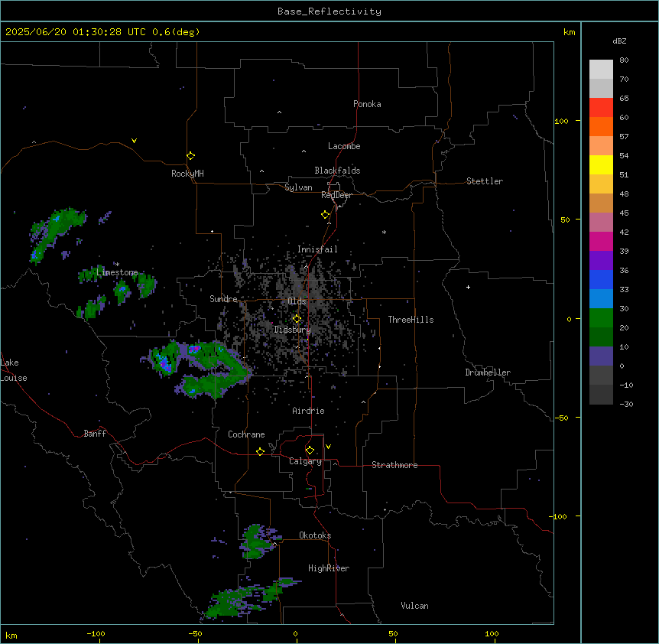
Task: Select the red swatch in the dBZ legend
Action: click(601, 108)
